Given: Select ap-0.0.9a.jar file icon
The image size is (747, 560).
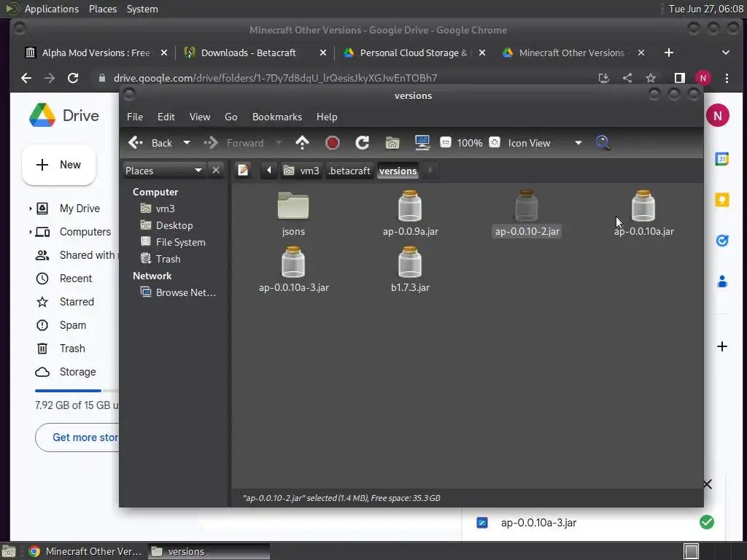Looking at the screenshot, I should 410,206.
